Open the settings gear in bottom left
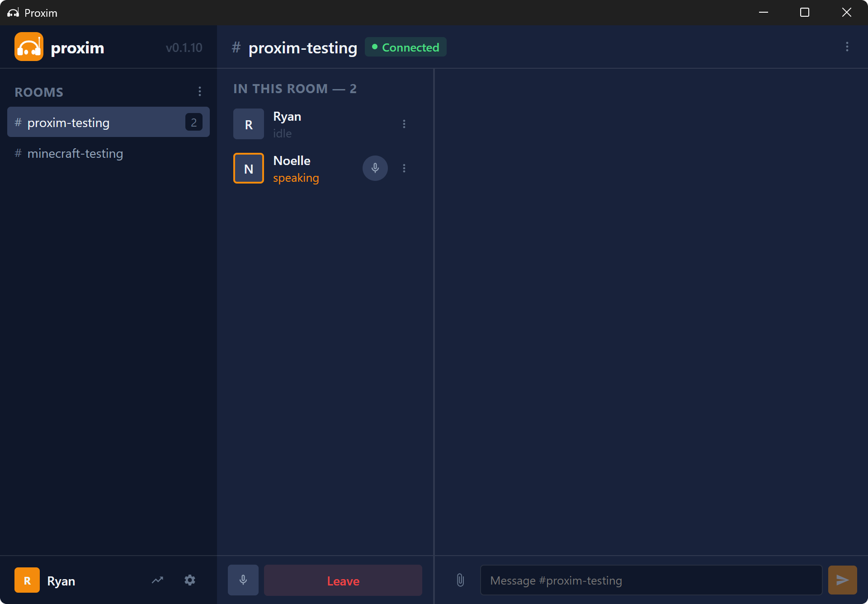 coord(190,580)
